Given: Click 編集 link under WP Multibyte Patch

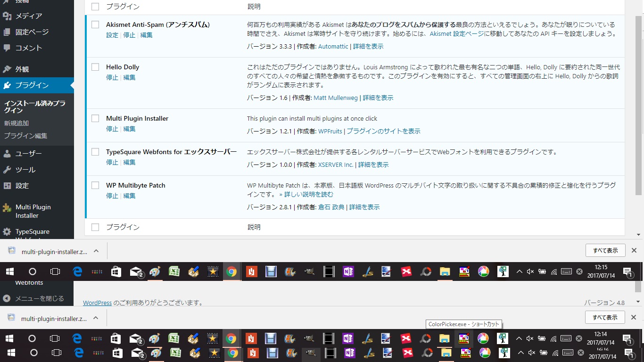Looking at the screenshot, I should tap(129, 196).
